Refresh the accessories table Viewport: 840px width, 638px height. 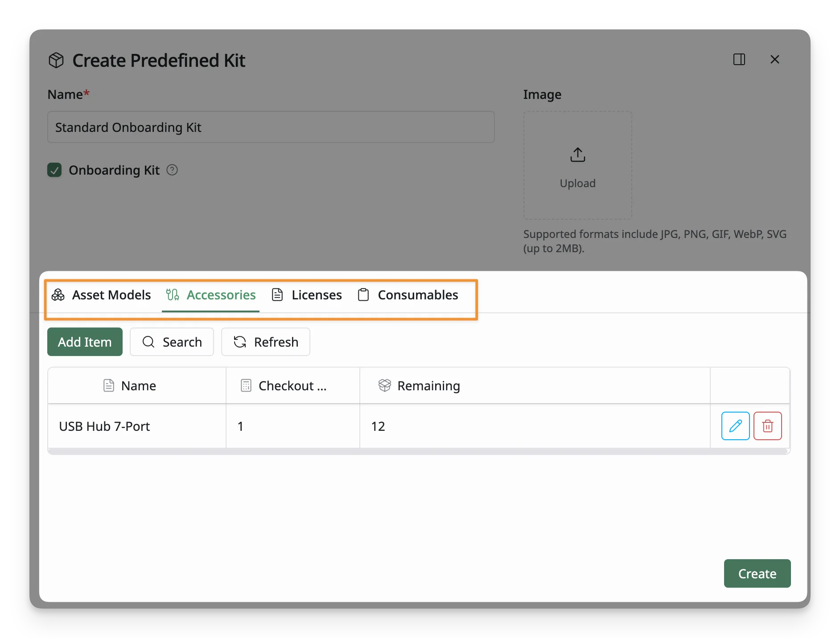click(265, 342)
